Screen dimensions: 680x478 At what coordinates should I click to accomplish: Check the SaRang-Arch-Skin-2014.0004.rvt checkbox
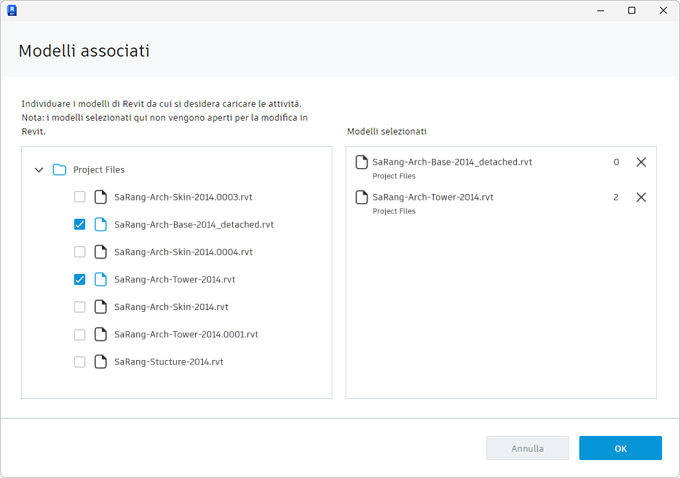(80, 252)
